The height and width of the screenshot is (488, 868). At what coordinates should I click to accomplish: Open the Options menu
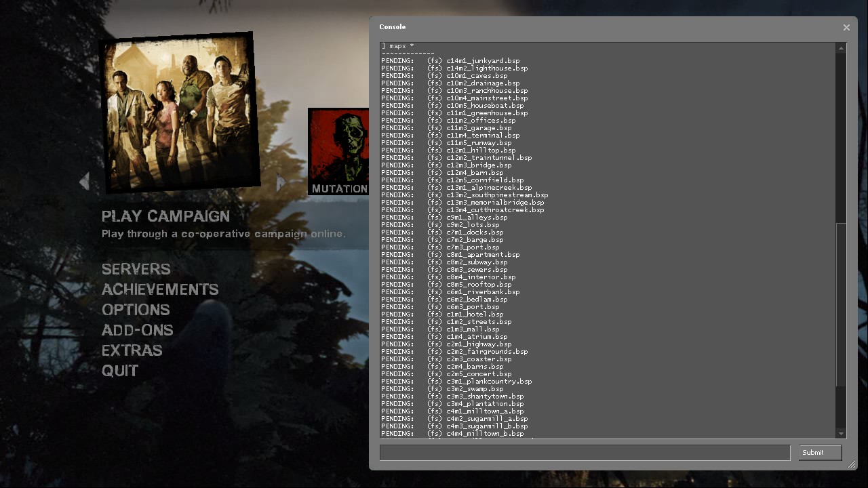[136, 310]
